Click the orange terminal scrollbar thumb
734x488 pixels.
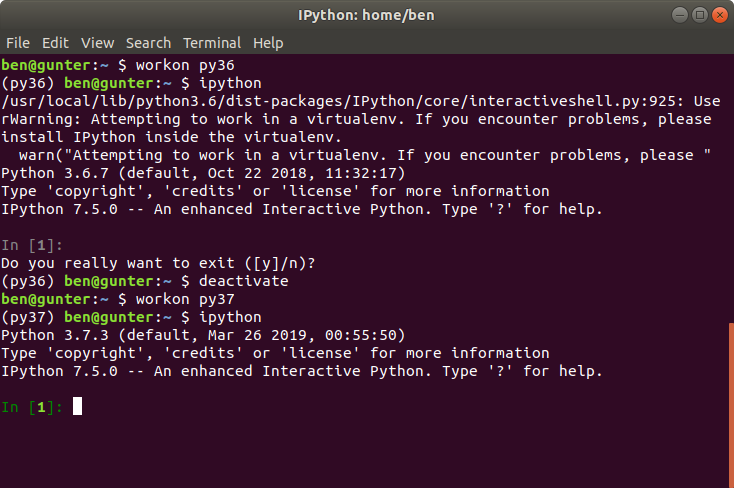(731, 405)
